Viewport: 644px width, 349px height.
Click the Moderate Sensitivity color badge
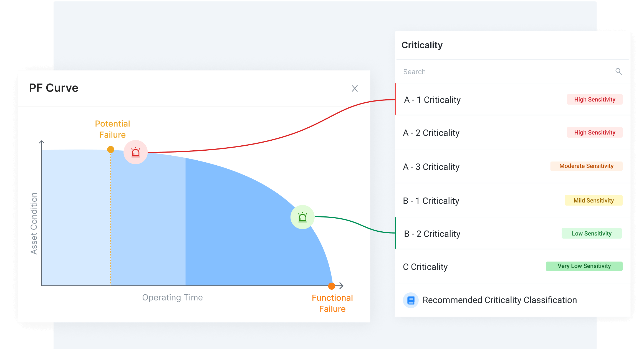click(x=586, y=166)
